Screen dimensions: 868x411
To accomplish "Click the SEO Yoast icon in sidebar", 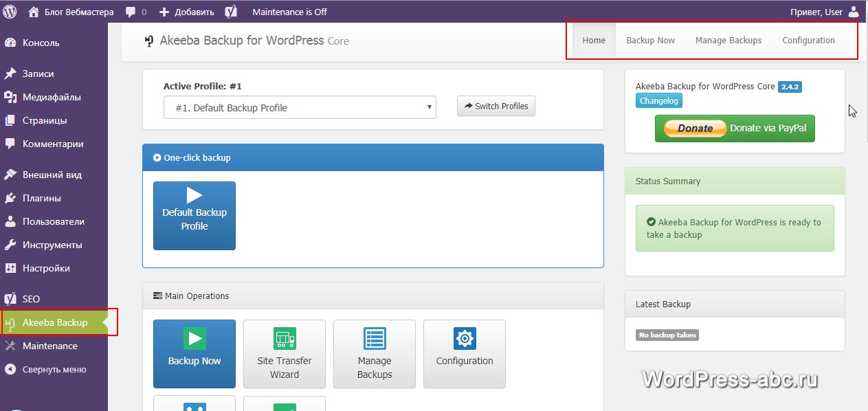I will pyautogui.click(x=10, y=299).
